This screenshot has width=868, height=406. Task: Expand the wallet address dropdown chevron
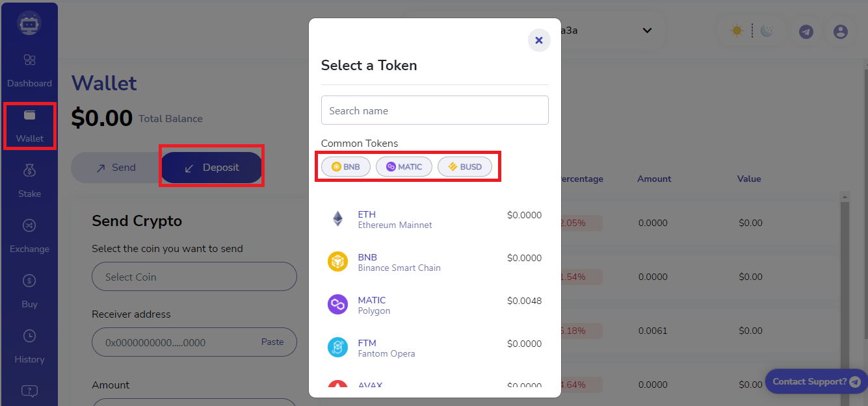point(647,31)
